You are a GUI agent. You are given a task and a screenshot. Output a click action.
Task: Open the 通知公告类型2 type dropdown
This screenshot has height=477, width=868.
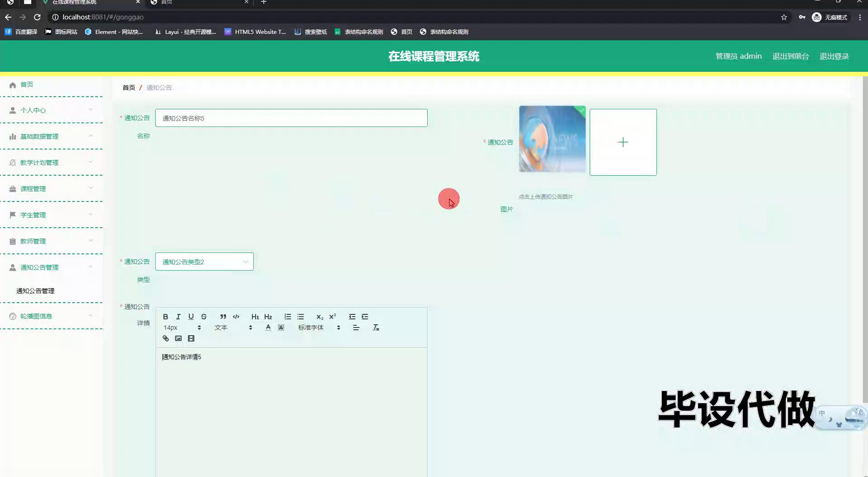(x=204, y=262)
